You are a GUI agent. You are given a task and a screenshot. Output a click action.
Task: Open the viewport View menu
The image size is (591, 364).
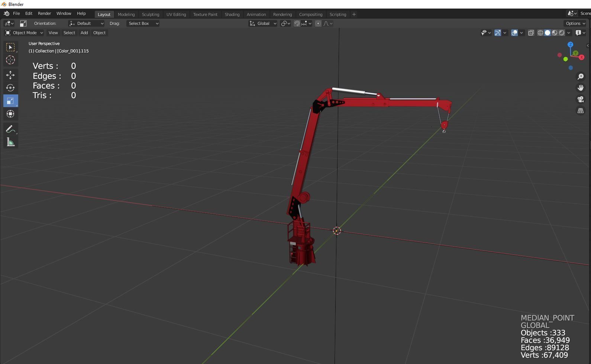(53, 33)
